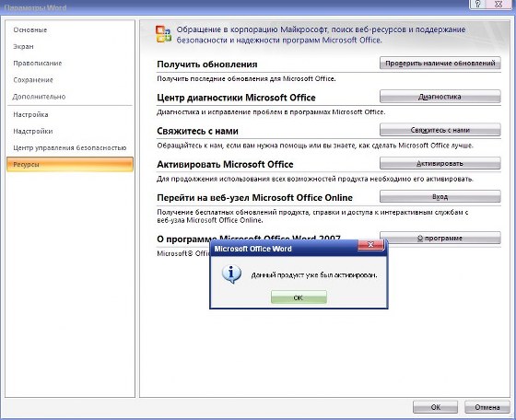Click Проверить наличие обновлений button

(x=440, y=64)
